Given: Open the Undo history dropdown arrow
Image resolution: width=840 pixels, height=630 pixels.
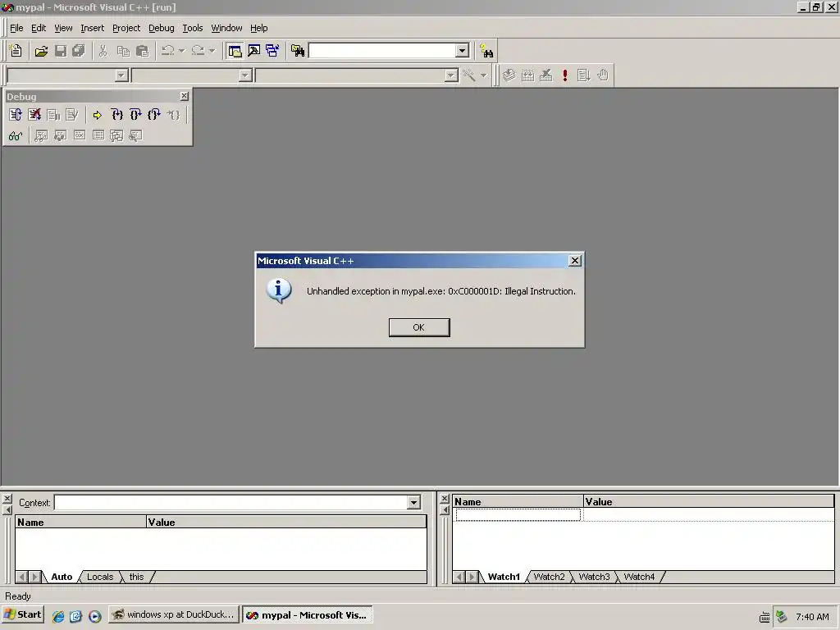Looking at the screenshot, I should click(x=181, y=51).
